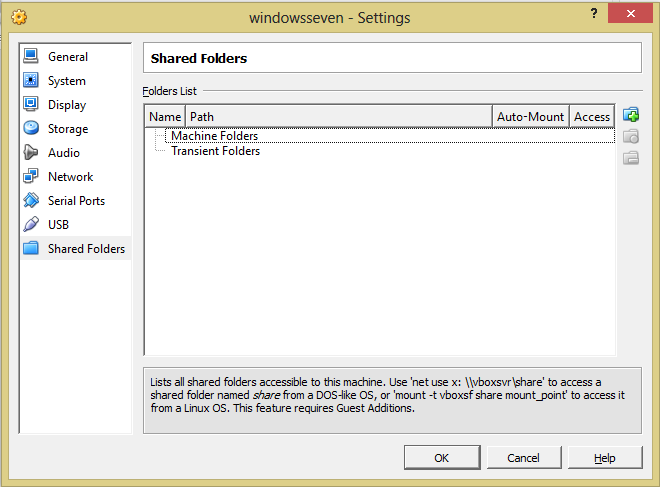The image size is (660, 487).
Task: Discard changes with the Cancel button
Action: [x=524, y=458]
